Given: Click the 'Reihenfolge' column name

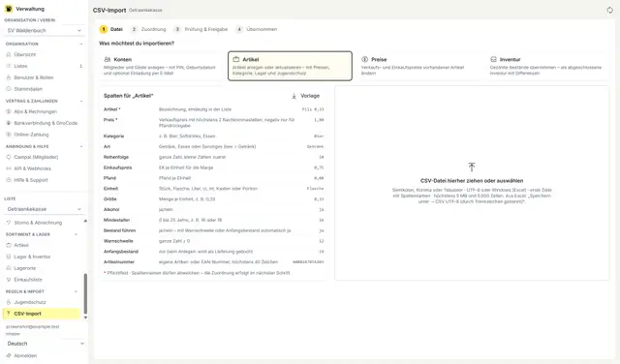Looking at the screenshot, I should point(116,157).
